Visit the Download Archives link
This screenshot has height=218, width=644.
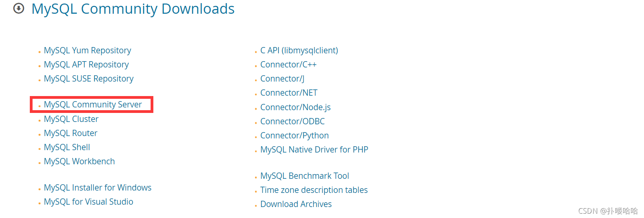click(x=296, y=204)
